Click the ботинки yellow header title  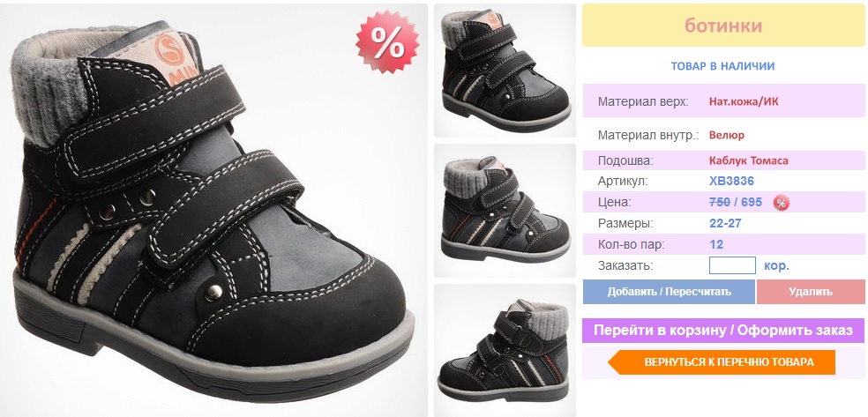point(723,26)
